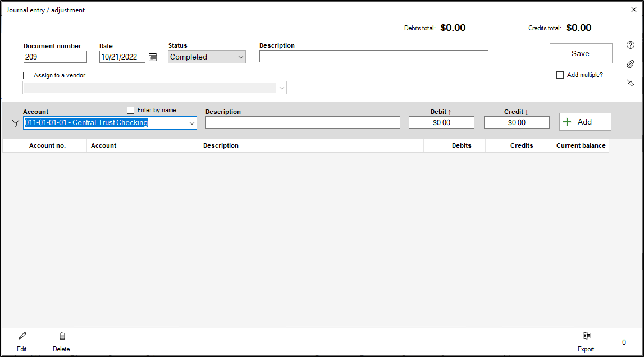Sort by Debits column header
This screenshot has width=644, height=357.
pyautogui.click(x=455, y=145)
